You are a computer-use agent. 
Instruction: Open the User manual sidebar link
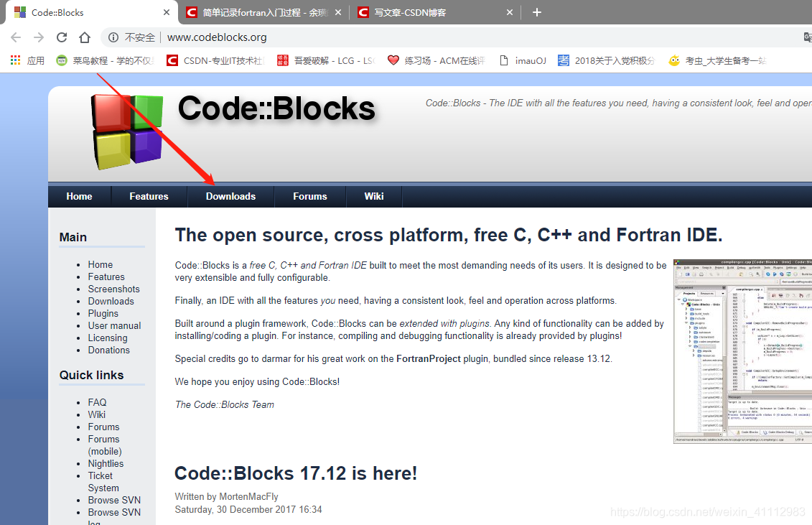point(114,325)
